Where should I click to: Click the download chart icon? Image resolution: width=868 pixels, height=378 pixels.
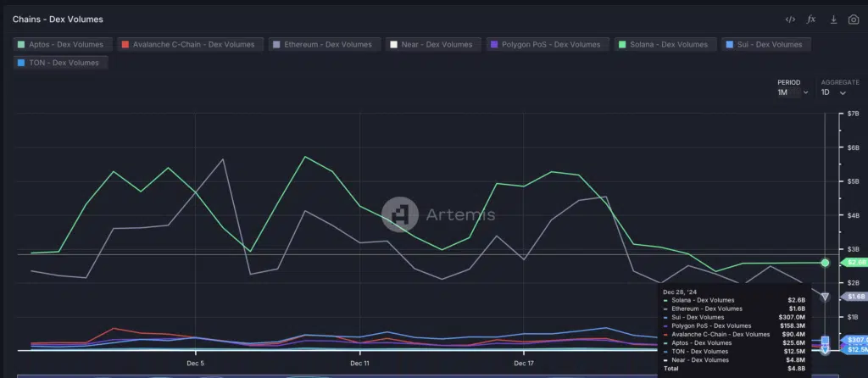pos(833,19)
